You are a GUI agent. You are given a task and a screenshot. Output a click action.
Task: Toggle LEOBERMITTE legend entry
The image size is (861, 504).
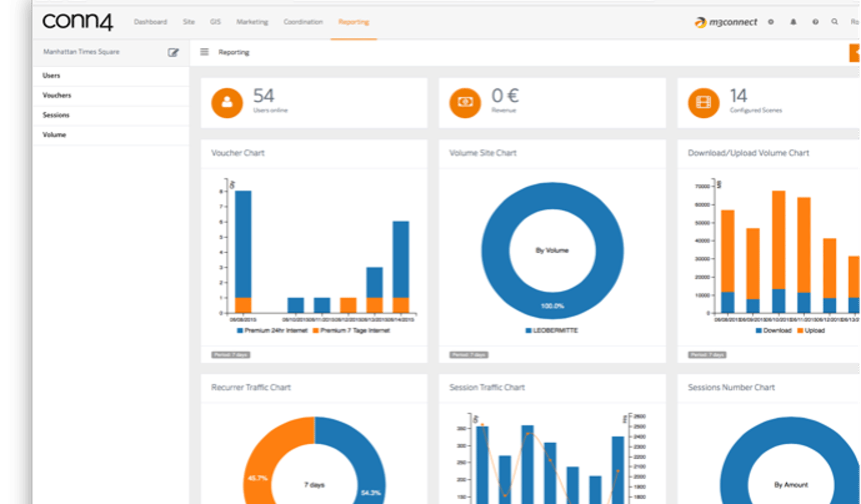[552, 331]
